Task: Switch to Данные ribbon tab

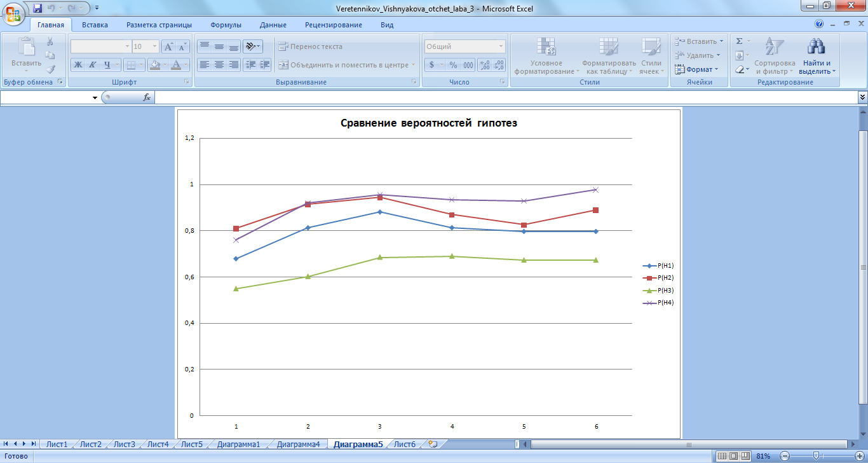Action: pyautogui.click(x=273, y=25)
